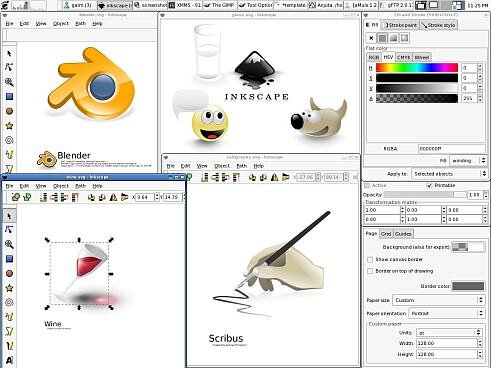Choose the No paint X button

tap(371, 38)
